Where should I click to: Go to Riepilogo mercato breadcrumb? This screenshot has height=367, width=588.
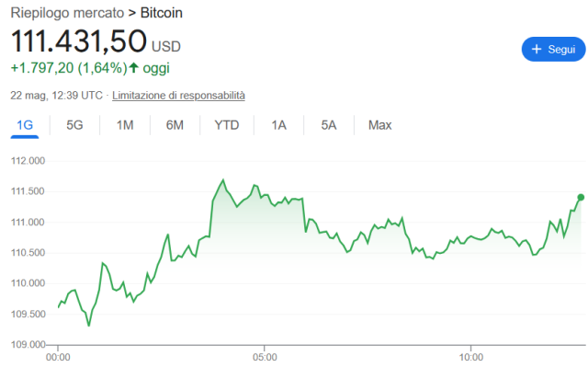point(67,13)
